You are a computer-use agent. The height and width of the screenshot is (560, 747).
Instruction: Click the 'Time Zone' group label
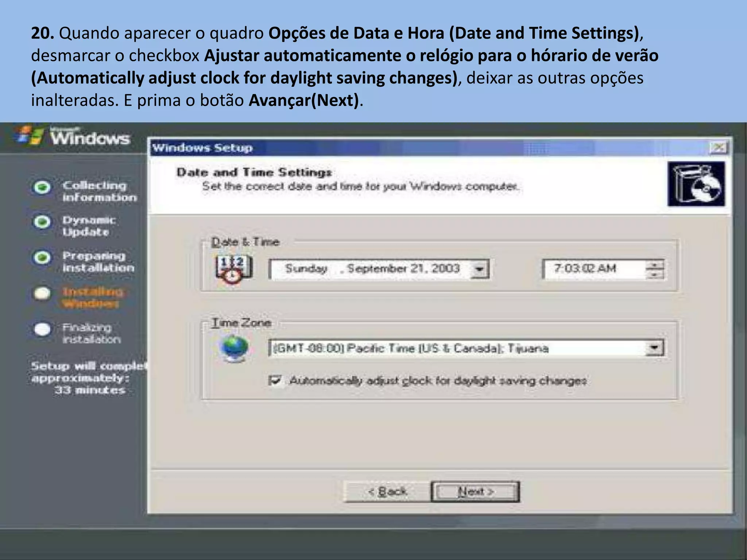point(242,323)
